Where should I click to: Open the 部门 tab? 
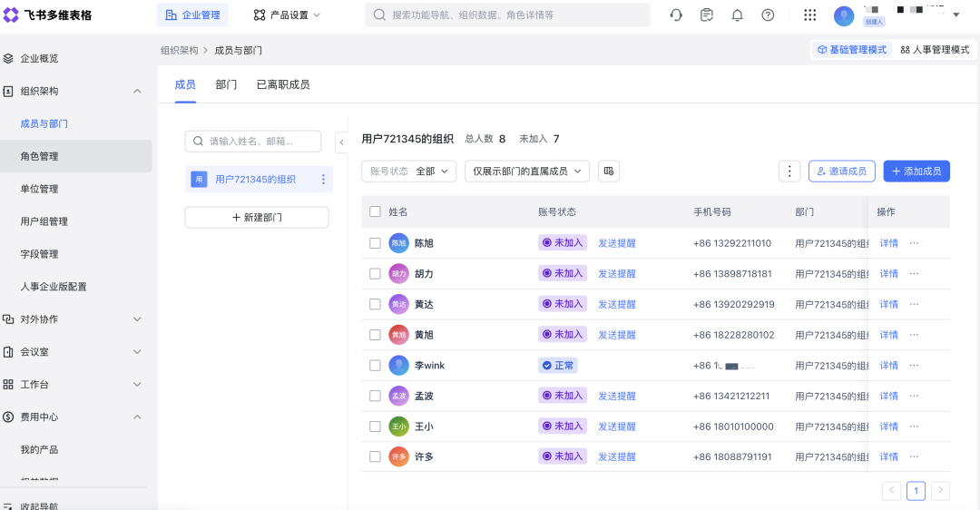(x=226, y=84)
